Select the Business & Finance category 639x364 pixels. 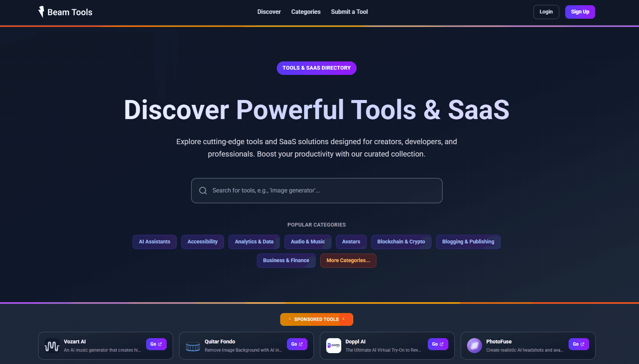(x=286, y=260)
